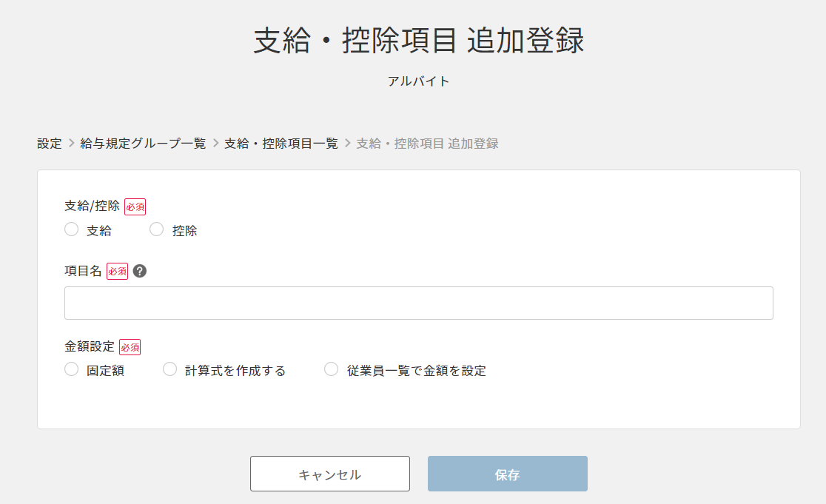Choose 固定額 for amount setting

[72, 369]
